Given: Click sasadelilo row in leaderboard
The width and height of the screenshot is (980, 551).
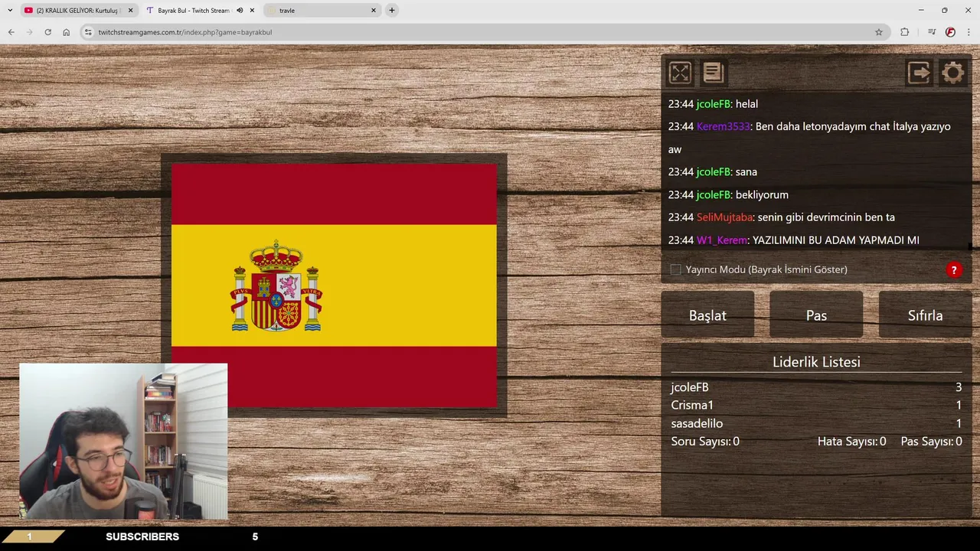Looking at the screenshot, I should click(x=816, y=423).
